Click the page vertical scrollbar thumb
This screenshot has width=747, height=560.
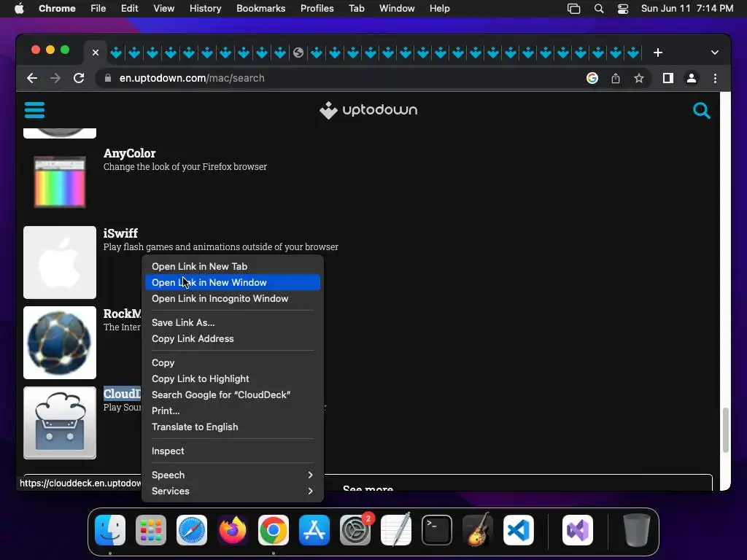[725, 430]
